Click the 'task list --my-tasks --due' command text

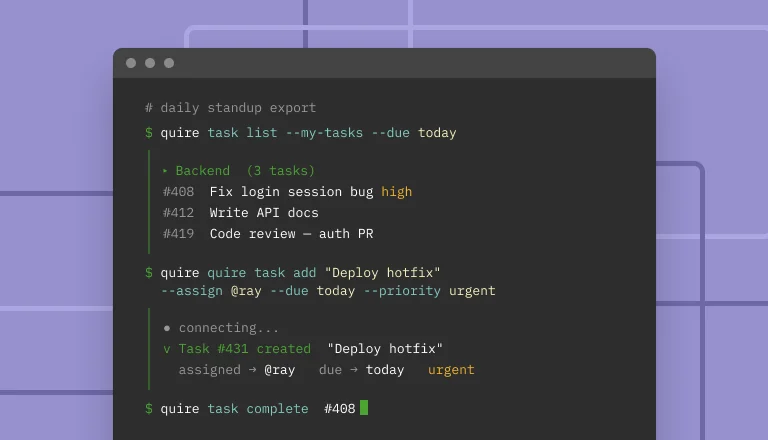[x=309, y=133]
